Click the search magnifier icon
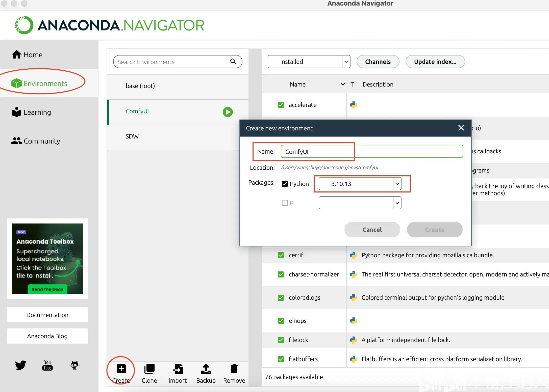549x392 pixels. click(233, 61)
